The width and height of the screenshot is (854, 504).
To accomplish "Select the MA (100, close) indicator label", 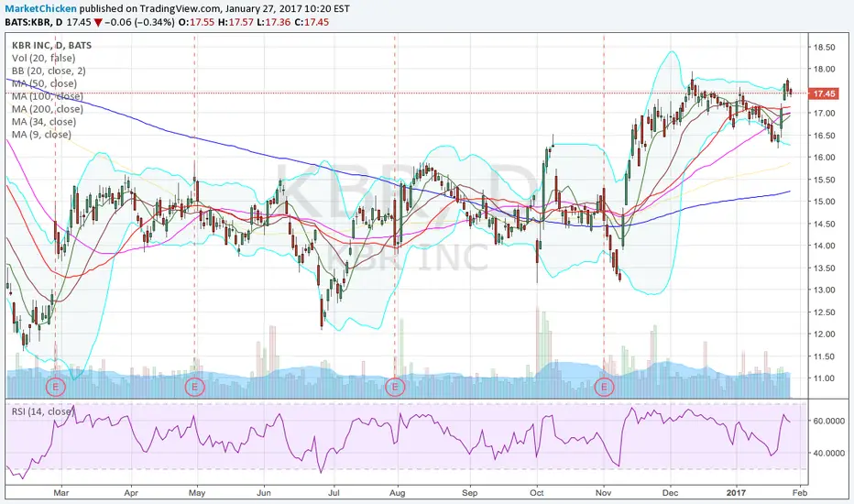I will (48, 96).
